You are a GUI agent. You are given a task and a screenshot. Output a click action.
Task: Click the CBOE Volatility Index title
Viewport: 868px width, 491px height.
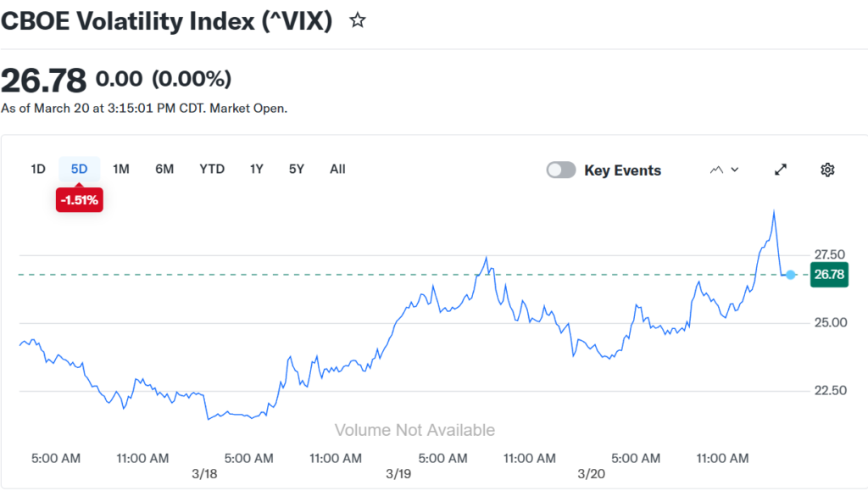pos(166,21)
